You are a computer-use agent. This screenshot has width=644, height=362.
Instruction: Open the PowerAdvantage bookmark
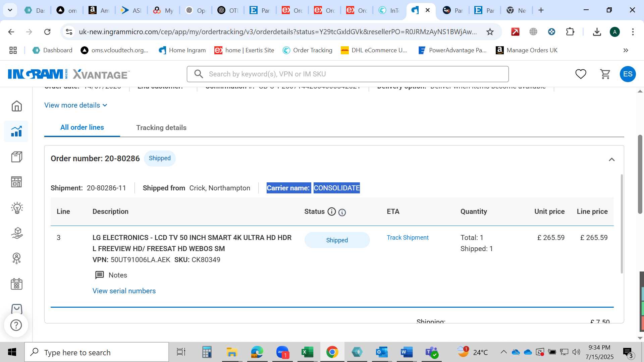[x=452, y=50]
